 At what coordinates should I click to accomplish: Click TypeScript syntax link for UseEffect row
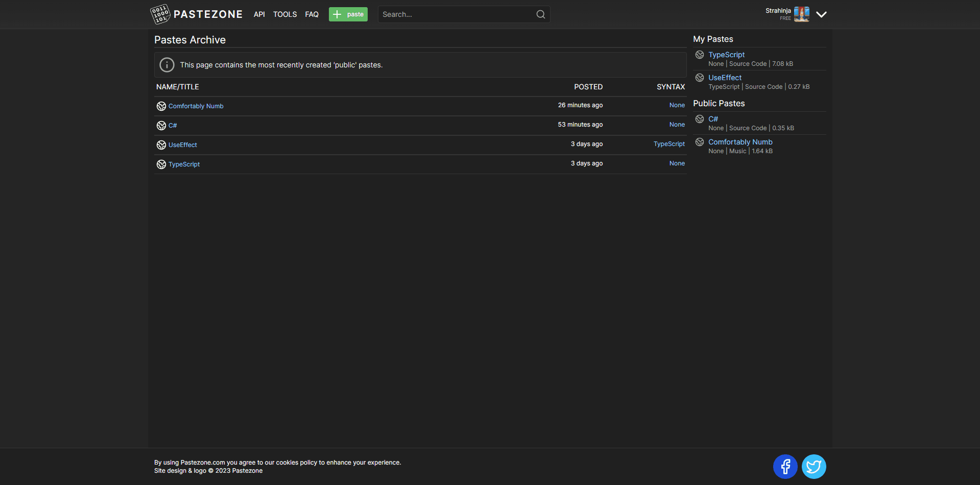pos(669,144)
